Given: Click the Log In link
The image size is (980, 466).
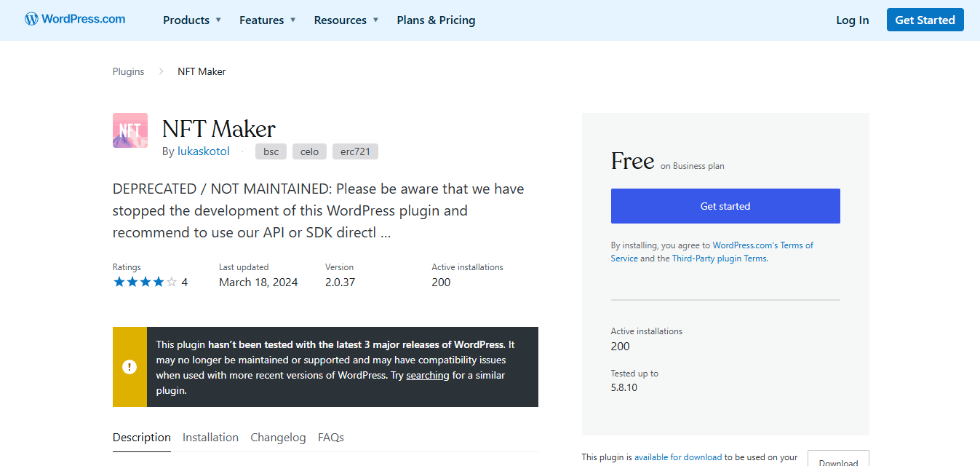Looking at the screenshot, I should coord(852,20).
